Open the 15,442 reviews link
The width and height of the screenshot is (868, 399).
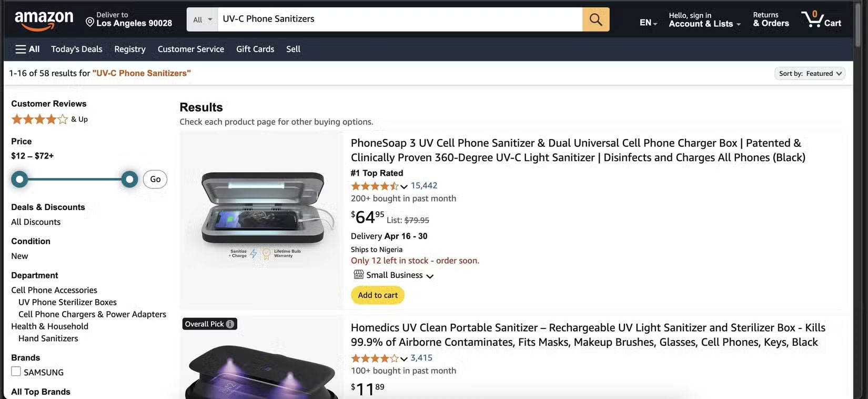[x=423, y=185]
